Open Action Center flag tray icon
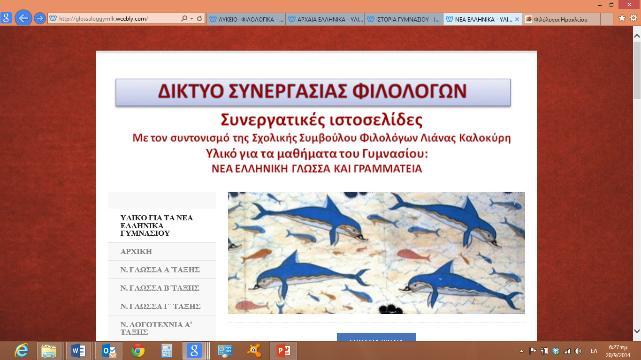 533,351
